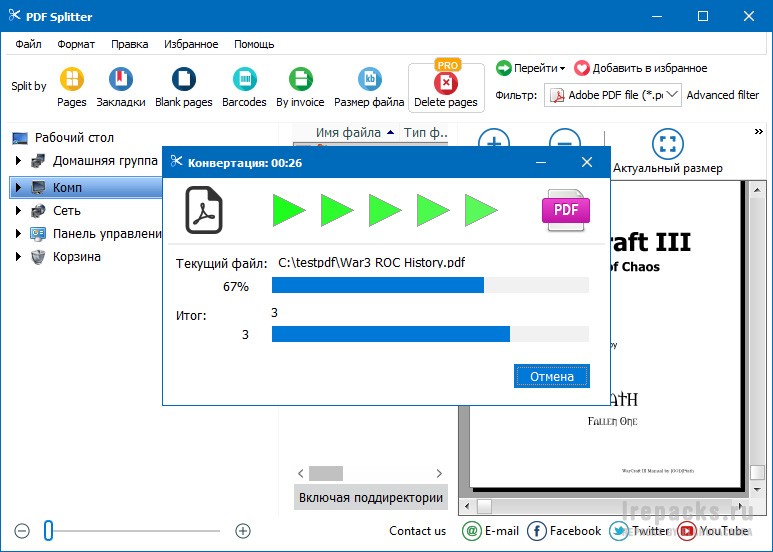The height and width of the screenshot is (552, 773).
Task: Open the Формат menu
Action: tap(76, 44)
